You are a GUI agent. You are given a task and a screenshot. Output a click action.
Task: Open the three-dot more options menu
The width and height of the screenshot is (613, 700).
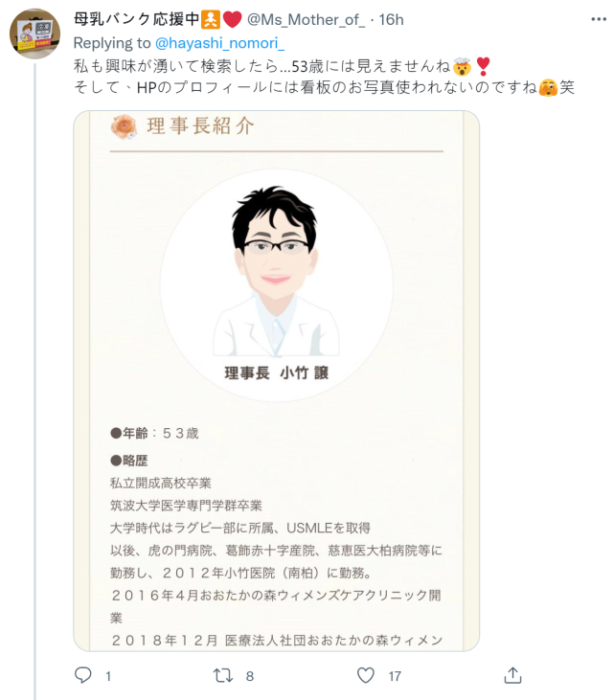coord(599,19)
